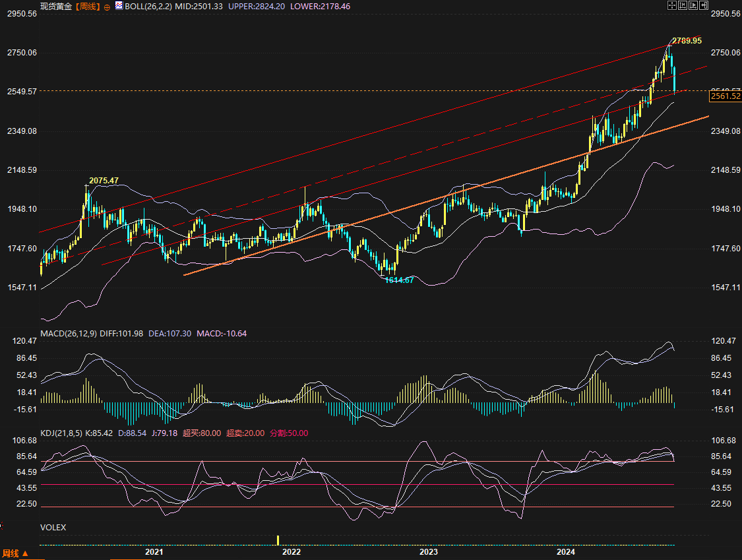Open the 周线 period selector at bottom left
The image size is (742, 560).
tap(15, 553)
